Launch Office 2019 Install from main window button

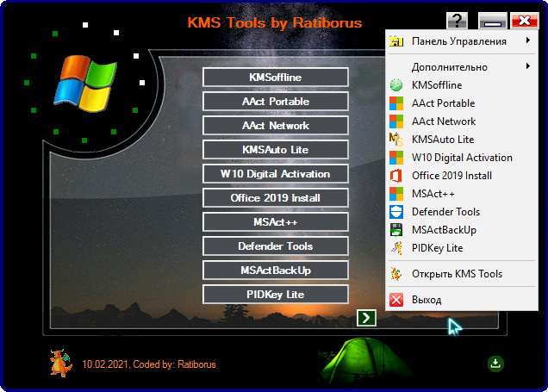276,198
